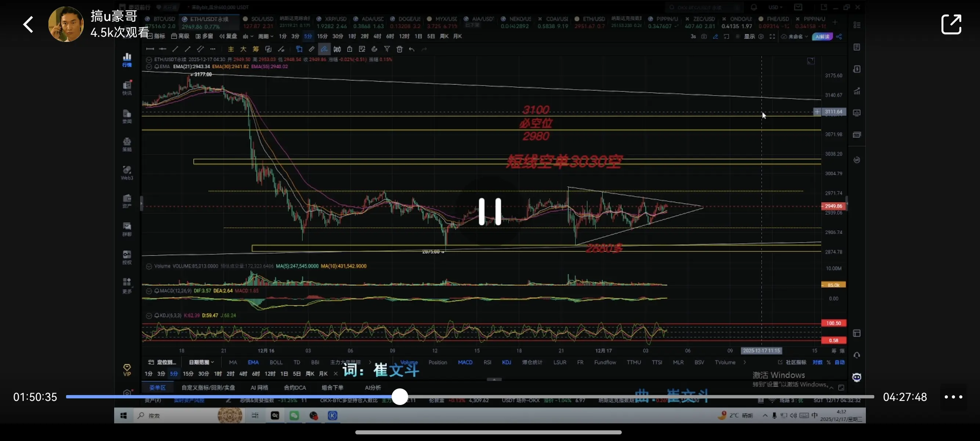The height and width of the screenshot is (441, 980).
Task: Open the 日期范围 date range dropdown
Action: click(x=201, y=362)
